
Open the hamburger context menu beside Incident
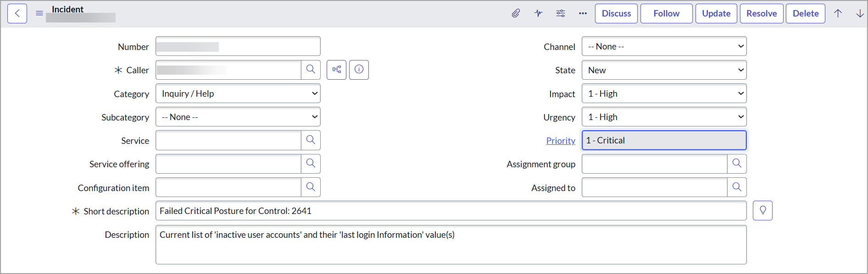pyautogui.click(x=39, y=13)
